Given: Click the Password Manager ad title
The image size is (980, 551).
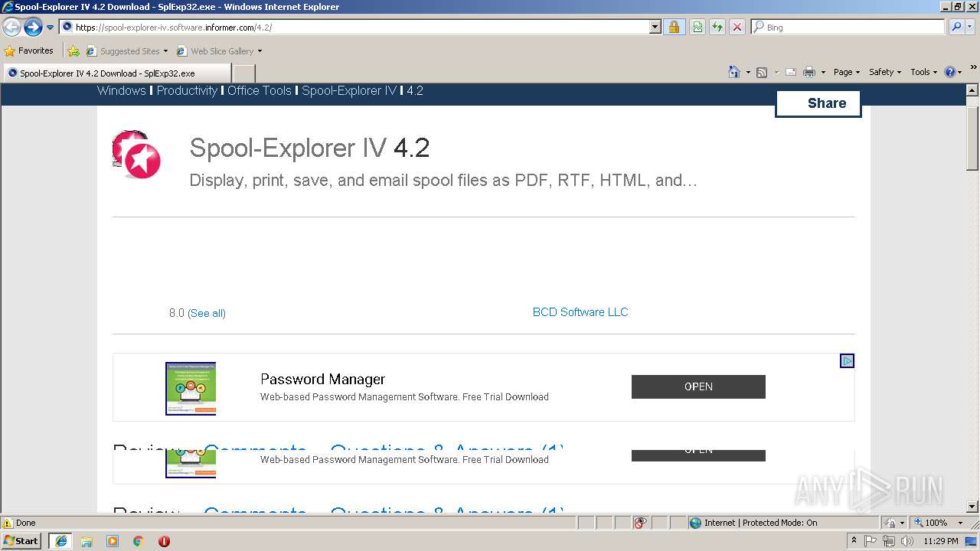Looking at the screenshot, I should coord(322,379).
